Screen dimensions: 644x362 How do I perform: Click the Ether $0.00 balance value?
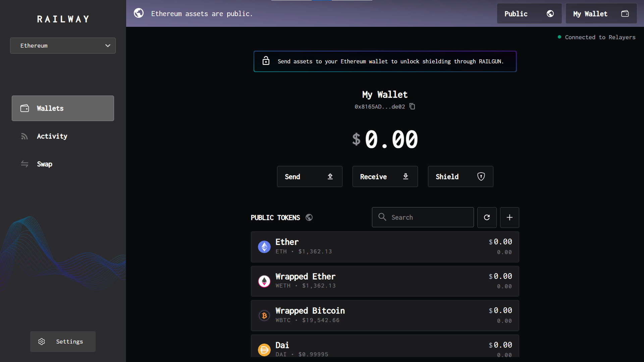pyautogui.click(x=500, y=242)
